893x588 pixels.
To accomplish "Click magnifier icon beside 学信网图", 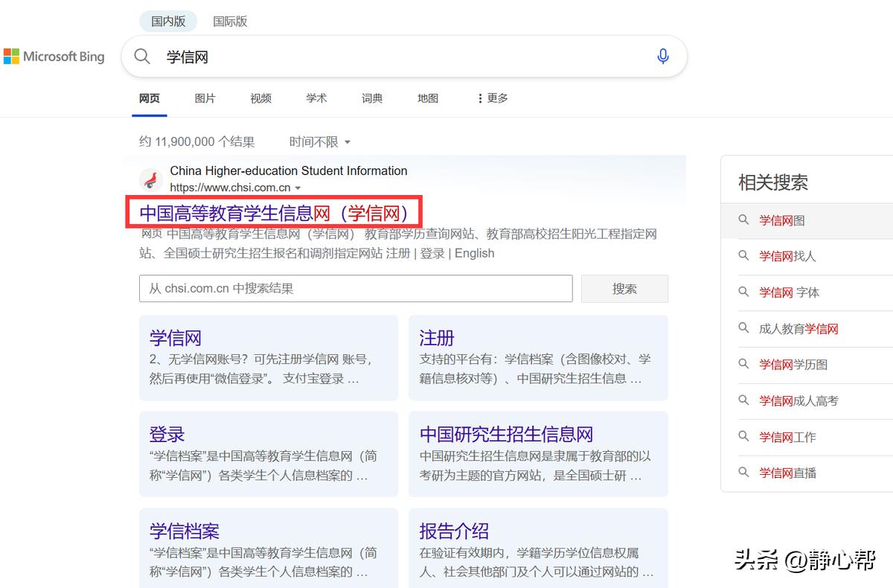I will tap(743, 220).
